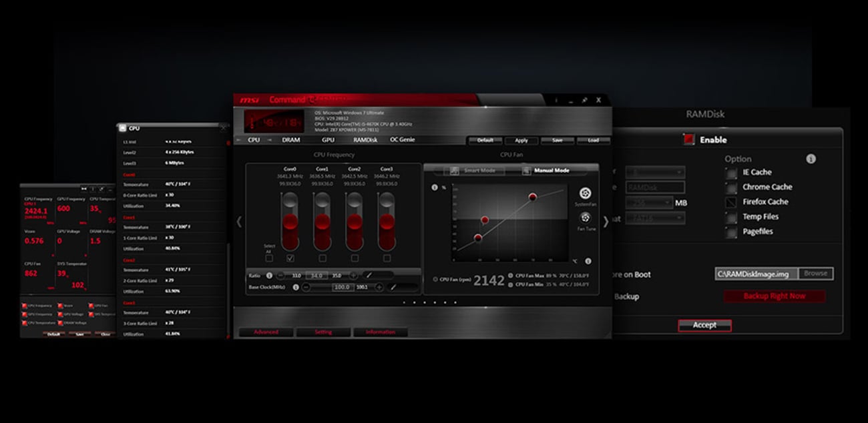Go to the next page arrow
The image size is (868, 423).
606,221
